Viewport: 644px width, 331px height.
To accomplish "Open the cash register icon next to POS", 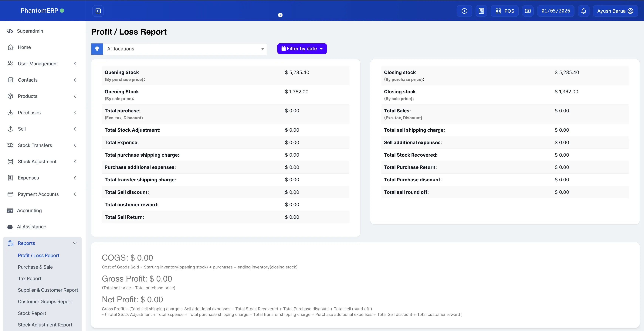I will click(528, 11).
